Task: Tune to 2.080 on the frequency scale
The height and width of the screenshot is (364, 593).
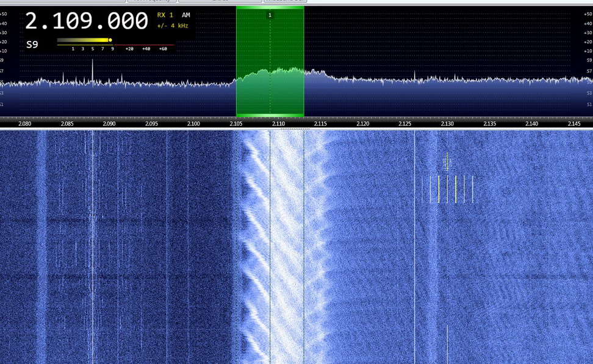Action: click(x=25, y=124)
